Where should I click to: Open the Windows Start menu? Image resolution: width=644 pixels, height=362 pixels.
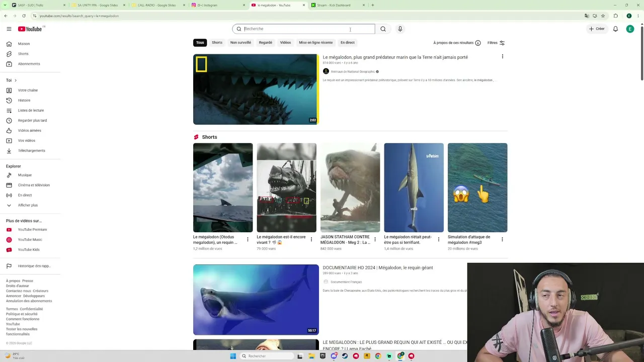pos(233,356)
